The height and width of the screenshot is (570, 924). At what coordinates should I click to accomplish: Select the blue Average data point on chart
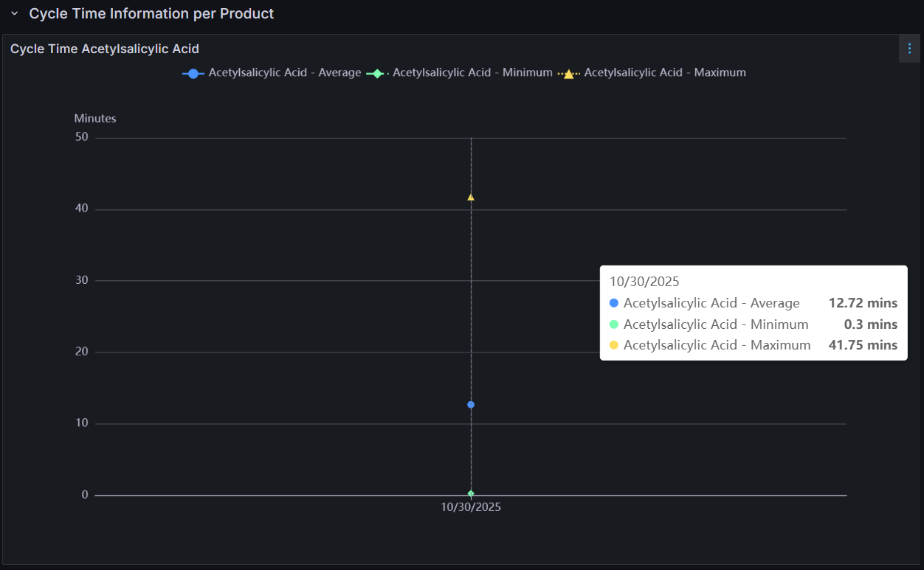(x=471, y=404)
